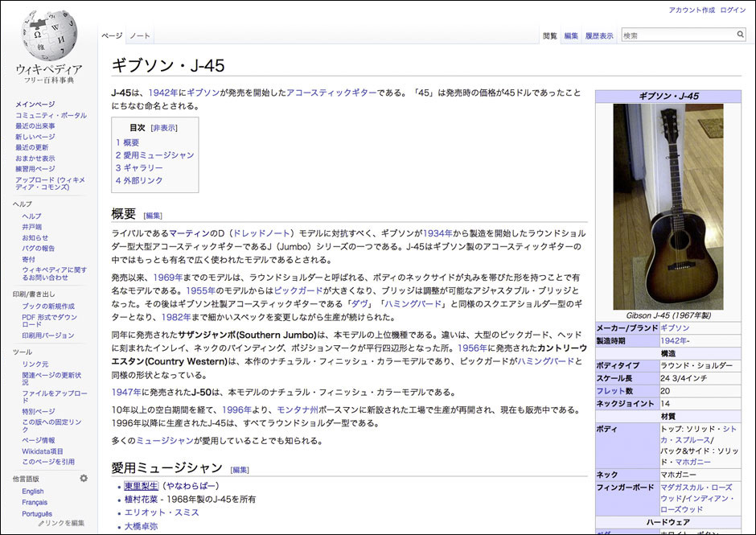Image resolution: width=756 pixels, height=535 pixels.
Task: Open 新しいページ sidebar link
Action: pyautogui.click(x=35, y=137)
